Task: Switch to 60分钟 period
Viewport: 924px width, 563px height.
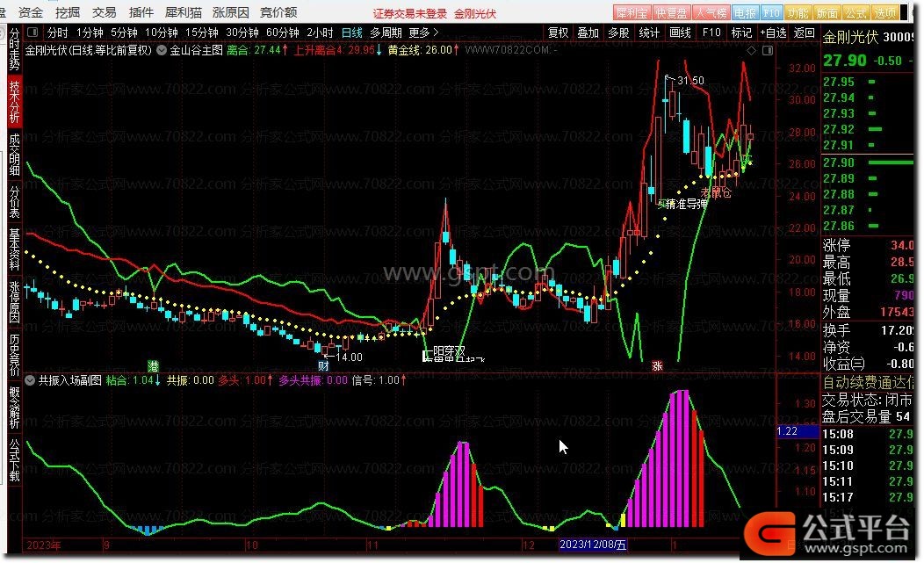Action: 283,32
